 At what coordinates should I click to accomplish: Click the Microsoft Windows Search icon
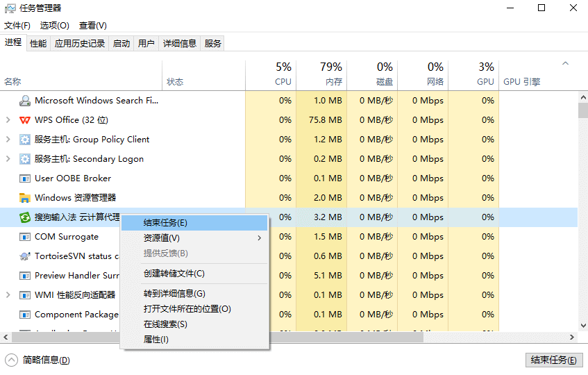click(25, 101)
